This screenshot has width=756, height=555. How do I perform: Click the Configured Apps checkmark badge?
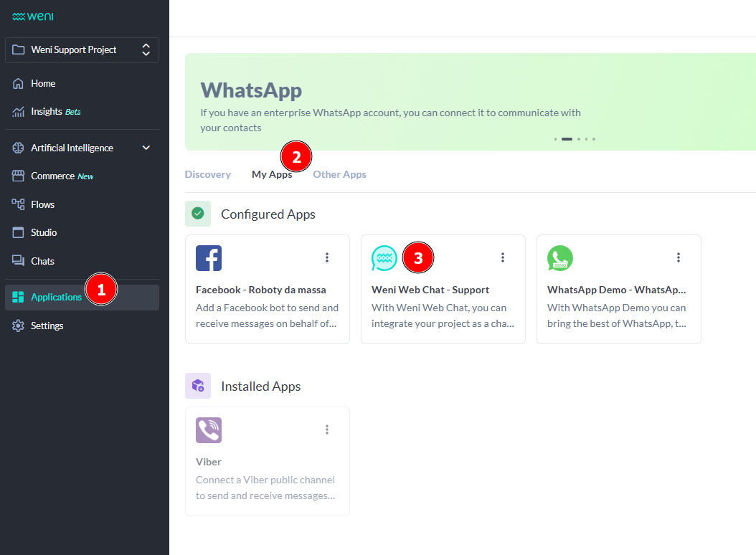198,214
